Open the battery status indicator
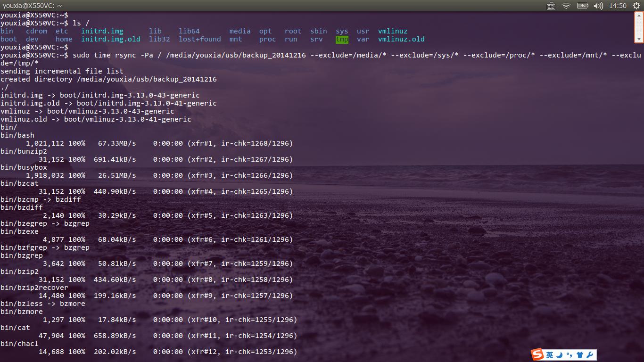 [x=582, y=6]
